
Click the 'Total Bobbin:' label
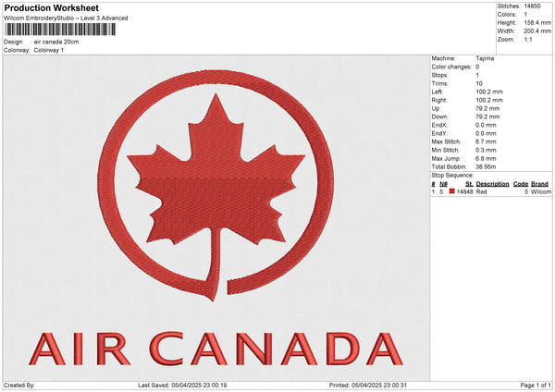tap(450, 166)
